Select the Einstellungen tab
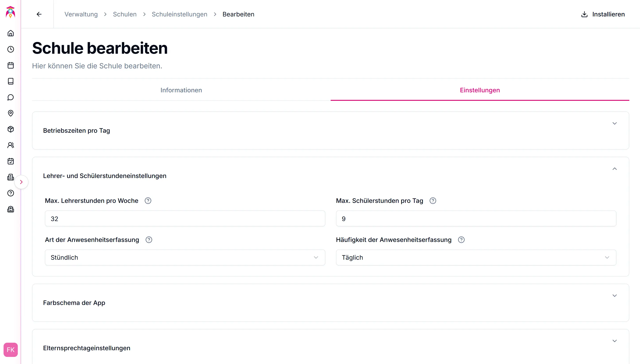This screenshot has width=640, height=364. point(480,90)
